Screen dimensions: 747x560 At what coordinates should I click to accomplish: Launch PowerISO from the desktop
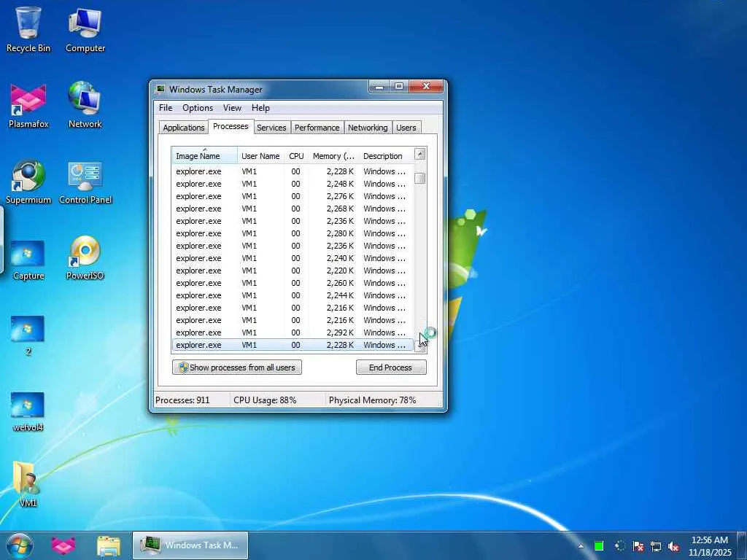[x=85, y=257]
